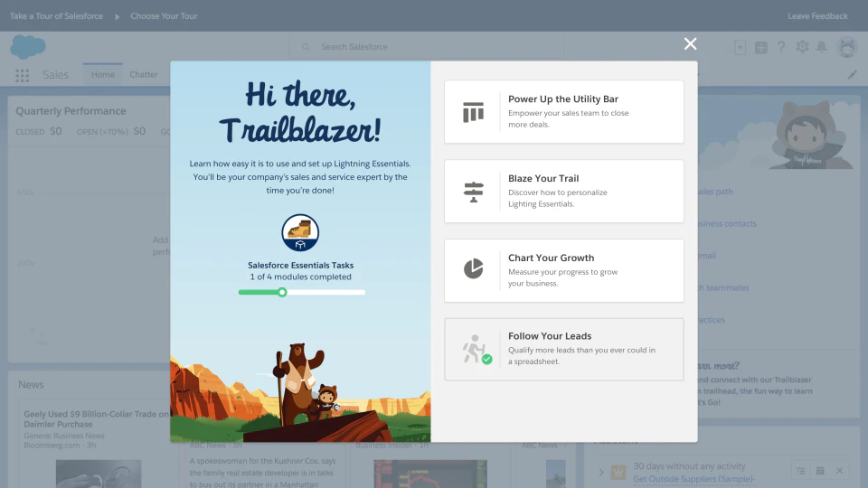Image resolution: width=868 pixels, height=488 pixels.
Task: Click the modules completed progress bar
Action: [302, 292]
